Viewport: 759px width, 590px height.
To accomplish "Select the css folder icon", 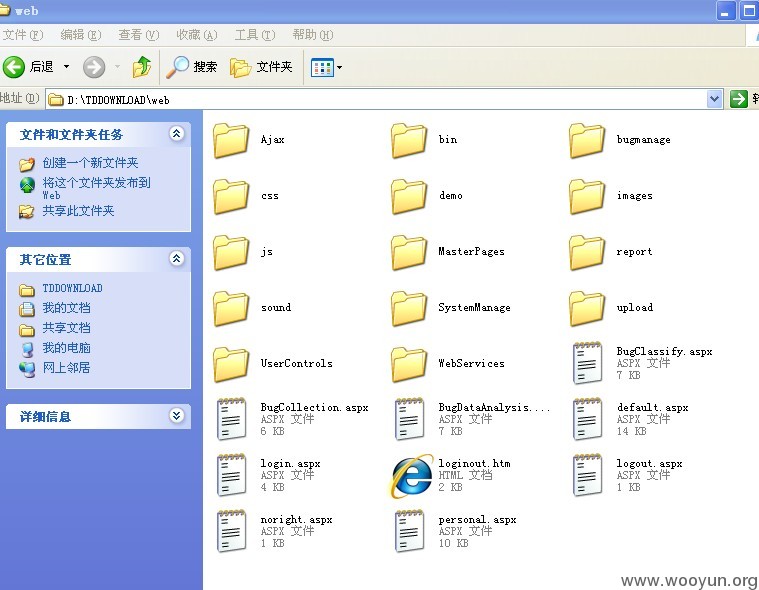I will click(231, 197).
